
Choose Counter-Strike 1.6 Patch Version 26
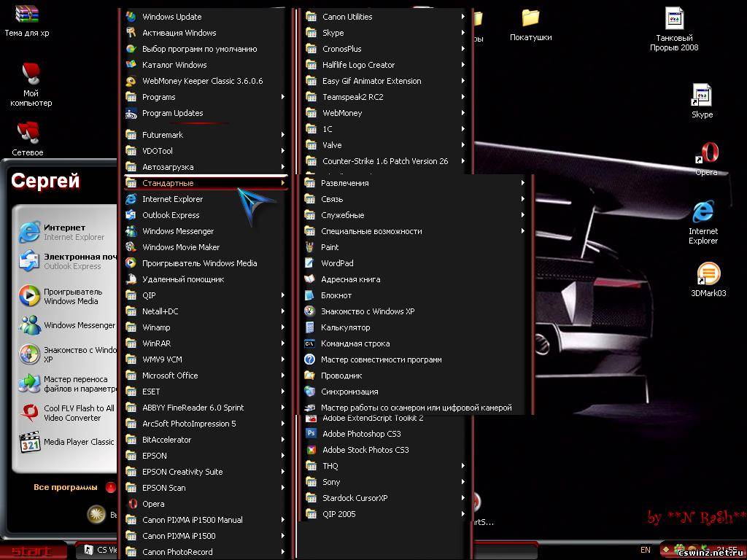point(386,161)
